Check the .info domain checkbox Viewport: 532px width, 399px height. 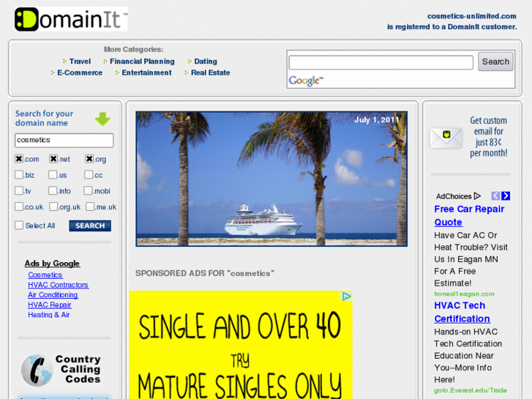[53, 190]
